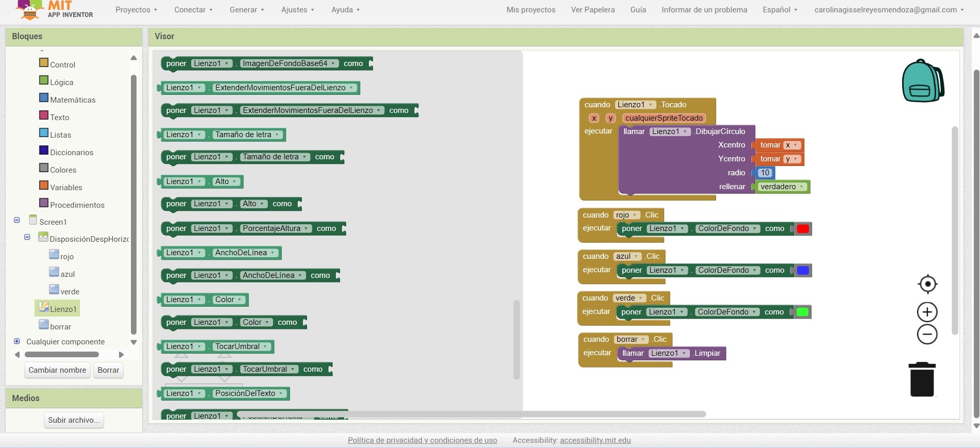Expand Cualquier componente node
The width and height of the screenshot is (980, 448).
click(x=16, y=341)
